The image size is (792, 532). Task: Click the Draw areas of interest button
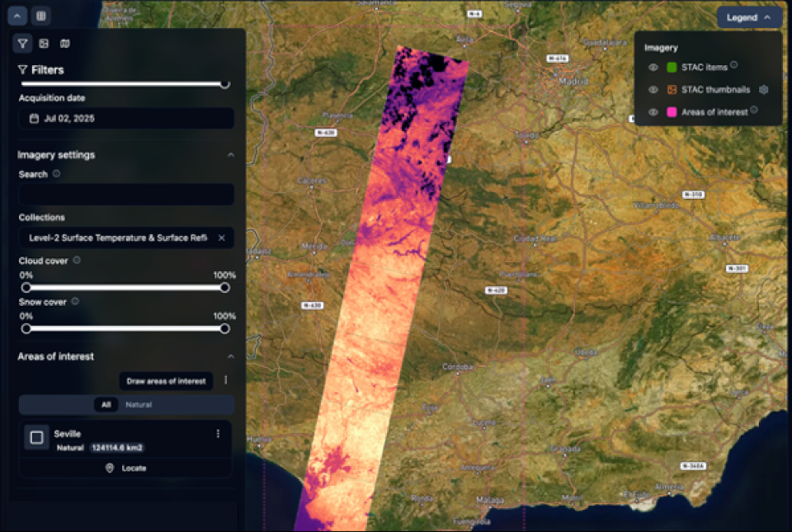pyautogui.click(x=166, y=381)
